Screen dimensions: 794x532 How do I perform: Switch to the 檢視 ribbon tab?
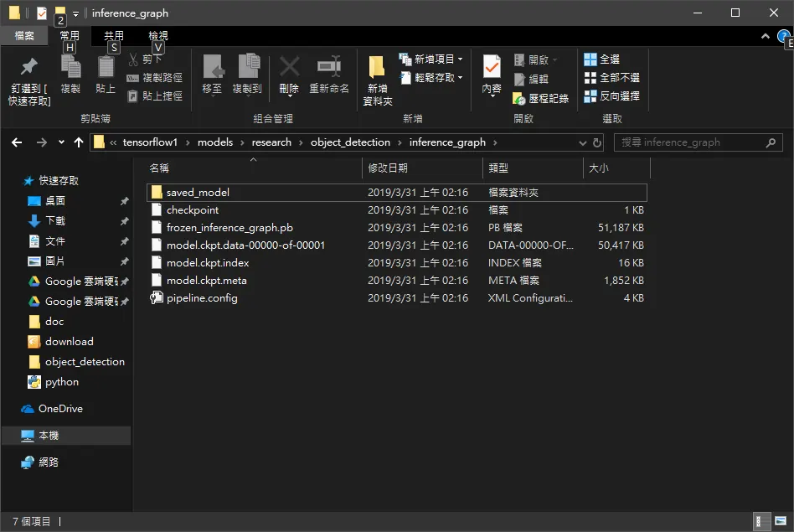click(x=158, y=35)
